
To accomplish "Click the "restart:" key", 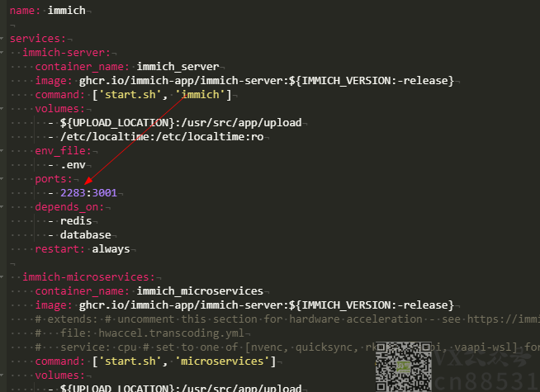I will click(x=60, y=249).
